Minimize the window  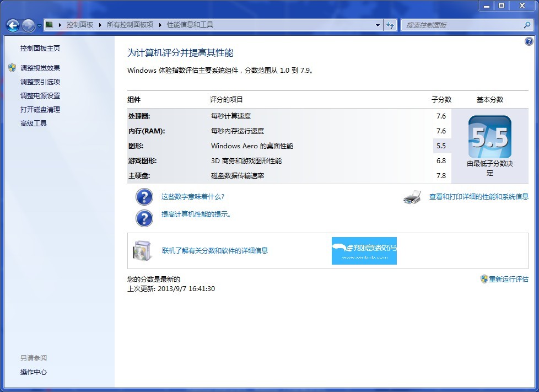click(x=487, y=6)
